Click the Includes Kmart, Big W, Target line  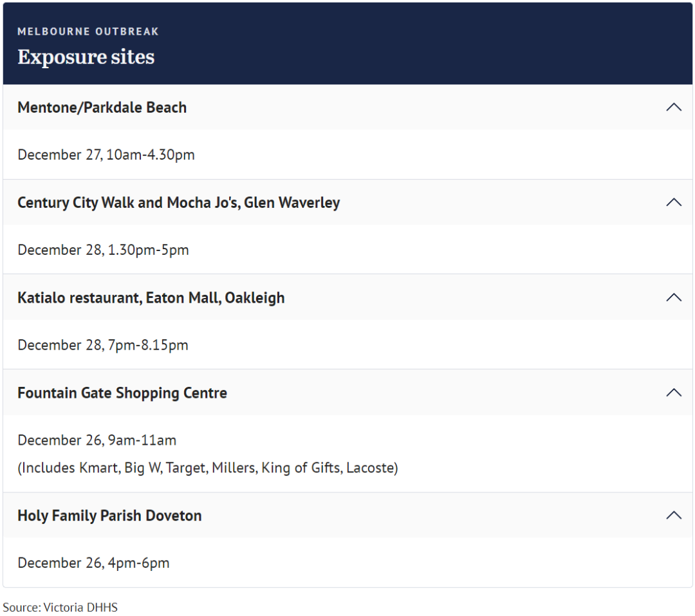(207, 468)
